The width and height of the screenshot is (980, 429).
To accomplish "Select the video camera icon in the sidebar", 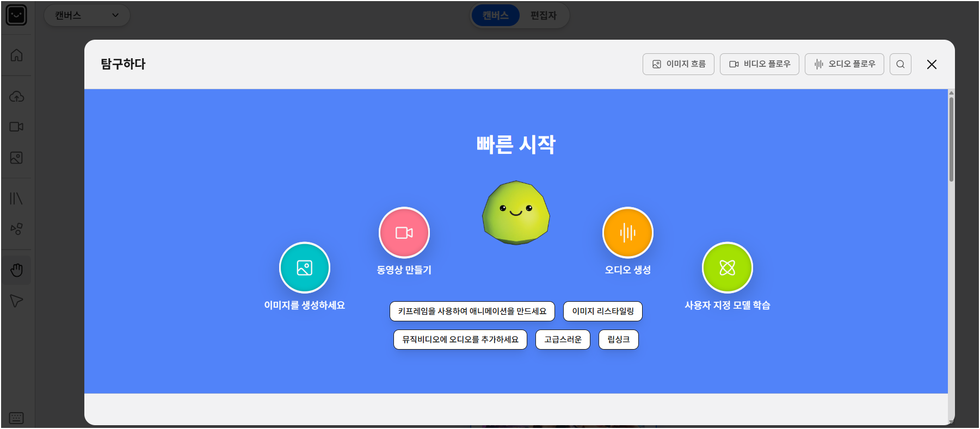I will (x=16, y=127).
